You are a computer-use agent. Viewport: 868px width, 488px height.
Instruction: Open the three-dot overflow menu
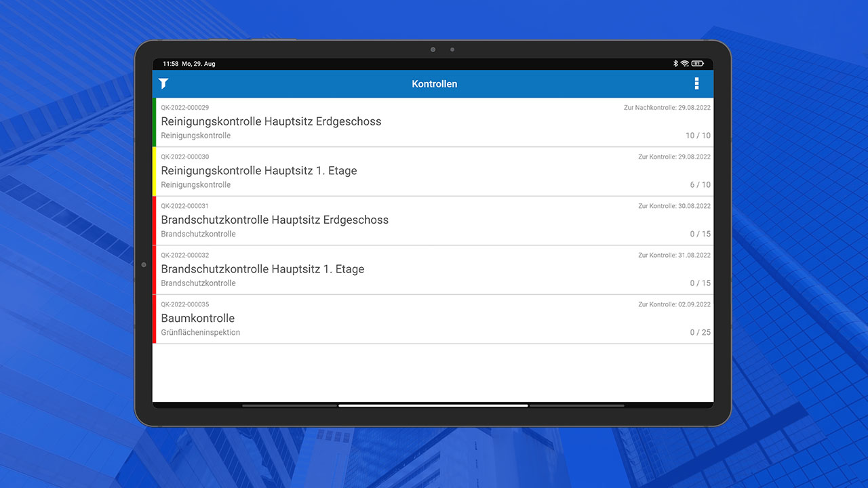point(696,83)
